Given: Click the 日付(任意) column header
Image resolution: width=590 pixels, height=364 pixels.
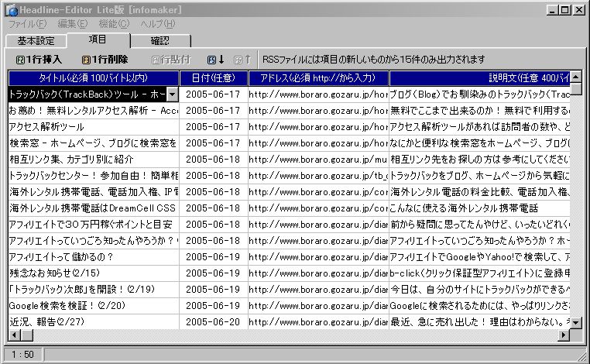Looking at the screenshot, I should pyautogui.click(x=214, y=78).
